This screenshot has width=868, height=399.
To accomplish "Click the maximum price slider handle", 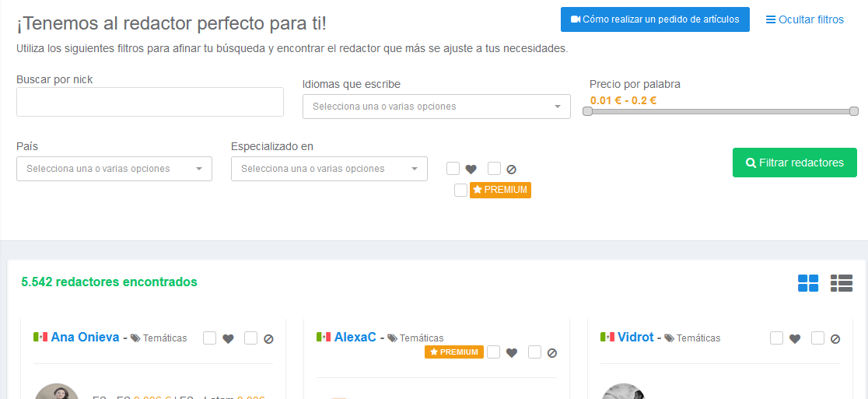I will pos(853,111).
